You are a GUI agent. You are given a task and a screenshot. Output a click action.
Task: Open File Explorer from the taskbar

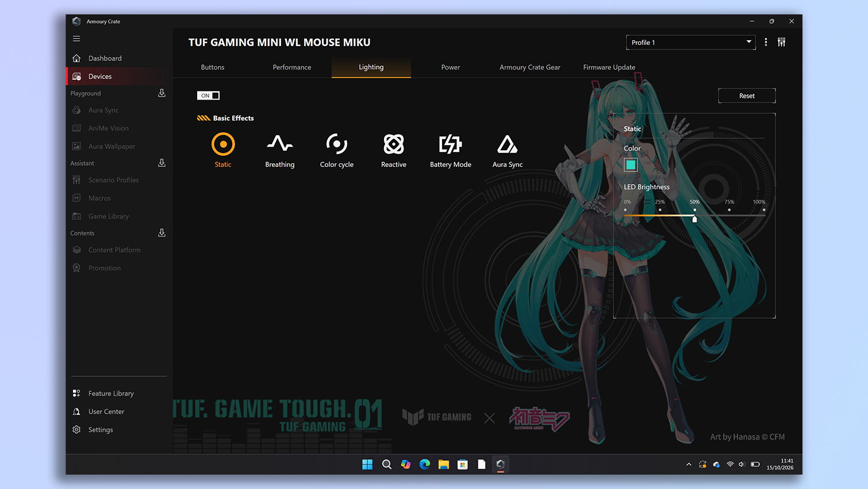444,464
